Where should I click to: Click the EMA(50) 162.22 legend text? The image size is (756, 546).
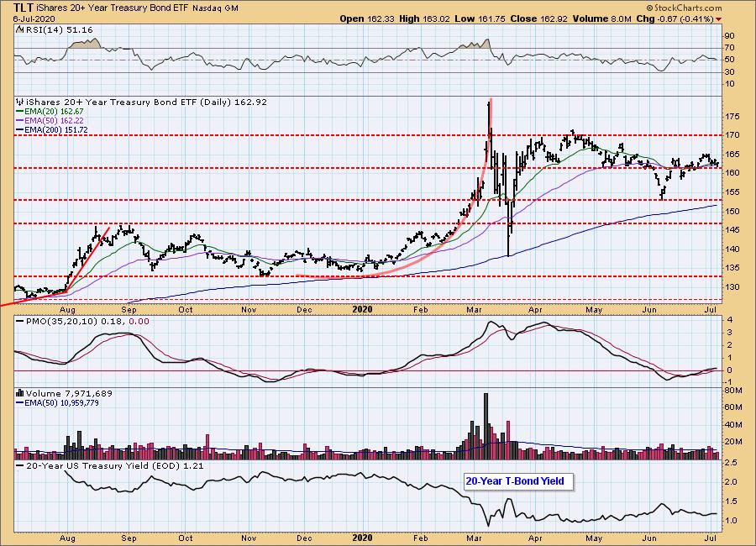(54, 121)
